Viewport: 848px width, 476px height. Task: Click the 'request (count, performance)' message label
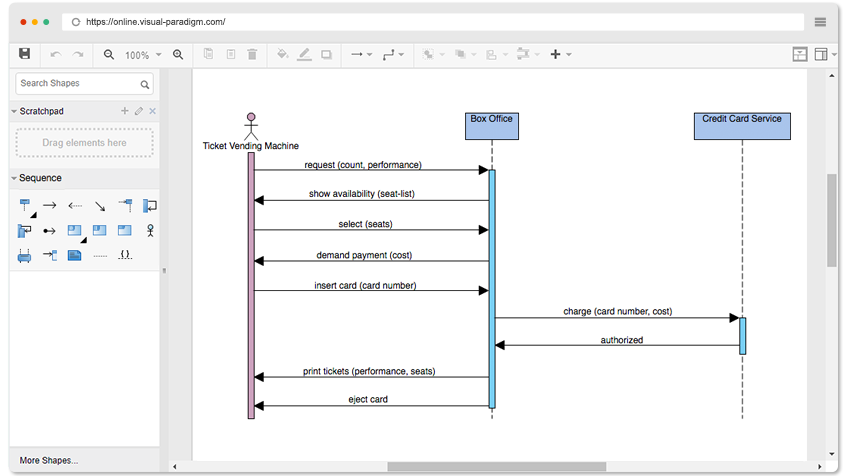(x=363, y=165)
